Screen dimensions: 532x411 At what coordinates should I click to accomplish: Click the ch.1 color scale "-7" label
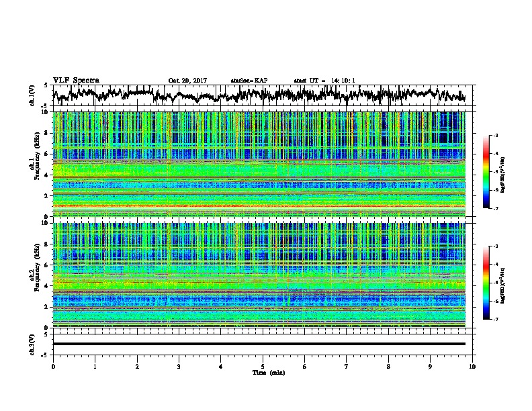(495, 209)
